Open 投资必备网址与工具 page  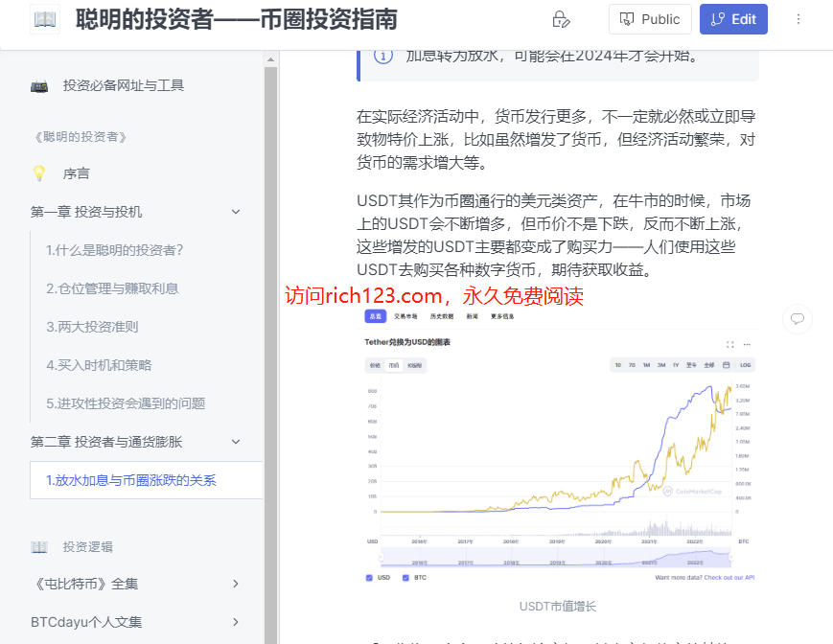(x=124, y=85)
